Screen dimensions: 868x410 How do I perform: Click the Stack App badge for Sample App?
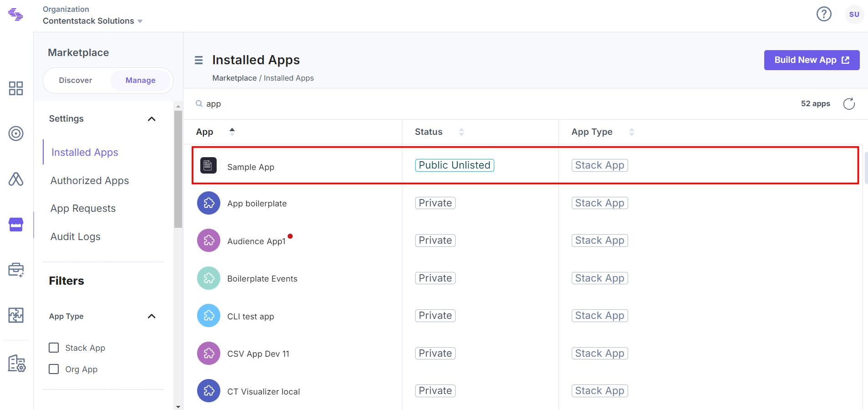click(599, 165)
